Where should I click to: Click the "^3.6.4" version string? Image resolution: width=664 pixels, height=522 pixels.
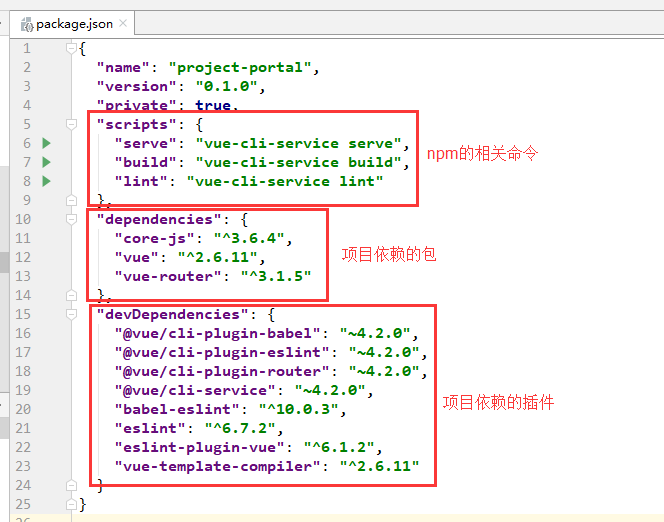pos(249,238)
